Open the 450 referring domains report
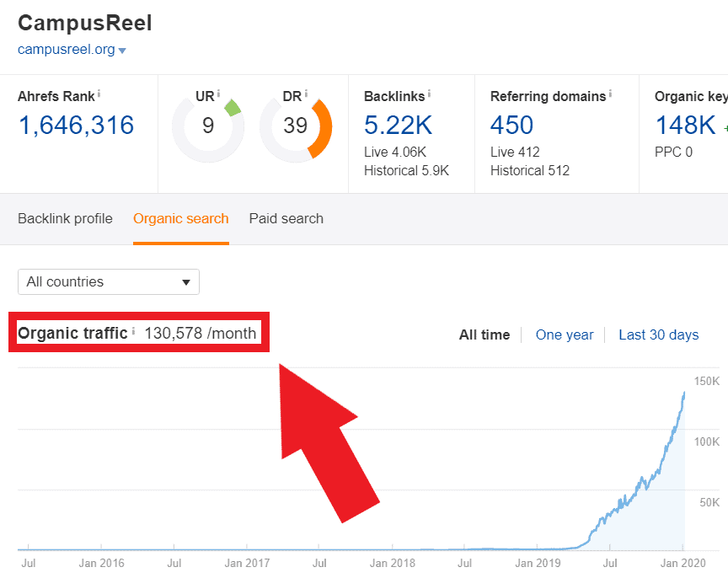Viewport: 728px width, 578px height. (511, 125)
